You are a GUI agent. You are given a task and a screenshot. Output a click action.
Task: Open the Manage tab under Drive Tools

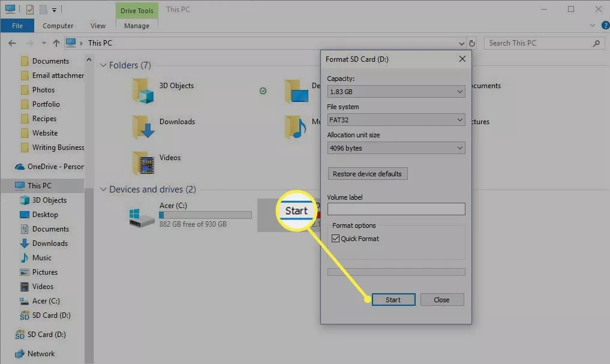(136, 25)
